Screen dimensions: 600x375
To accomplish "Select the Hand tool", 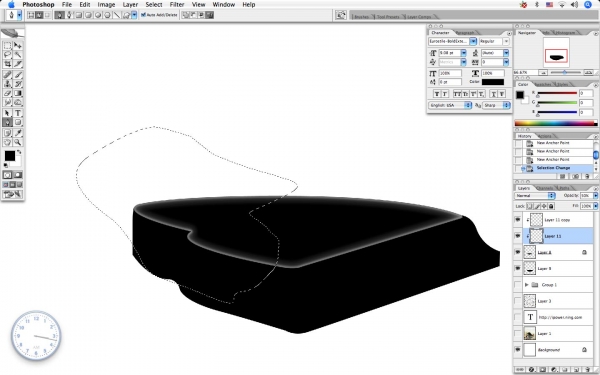I will click(x=7, y=142).
